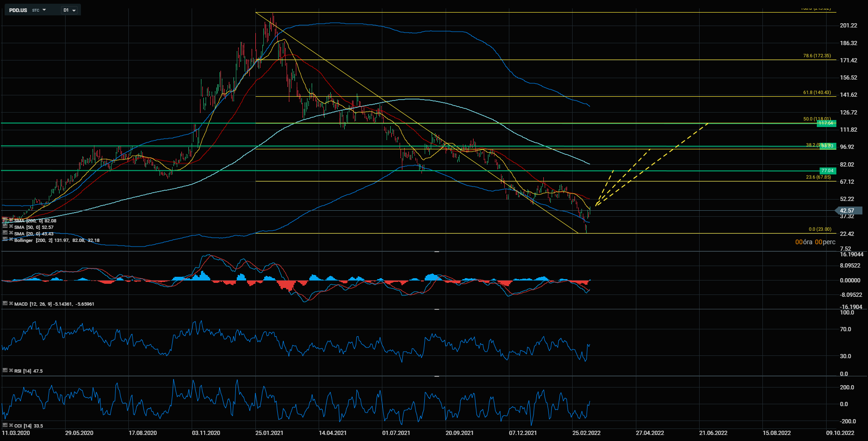Remove the CCI indicator panel
This screenshot has height=441, width=868.
[11, 426]
